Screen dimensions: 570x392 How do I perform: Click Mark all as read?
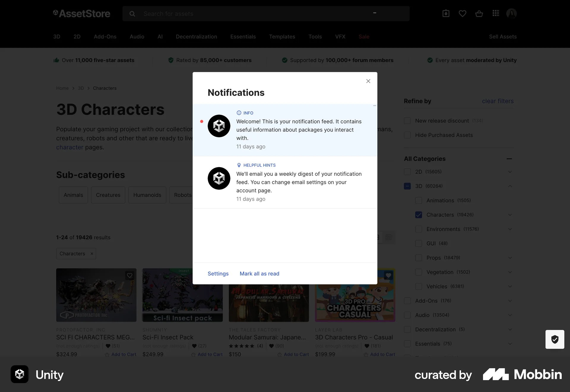click(x=259, y=274)
